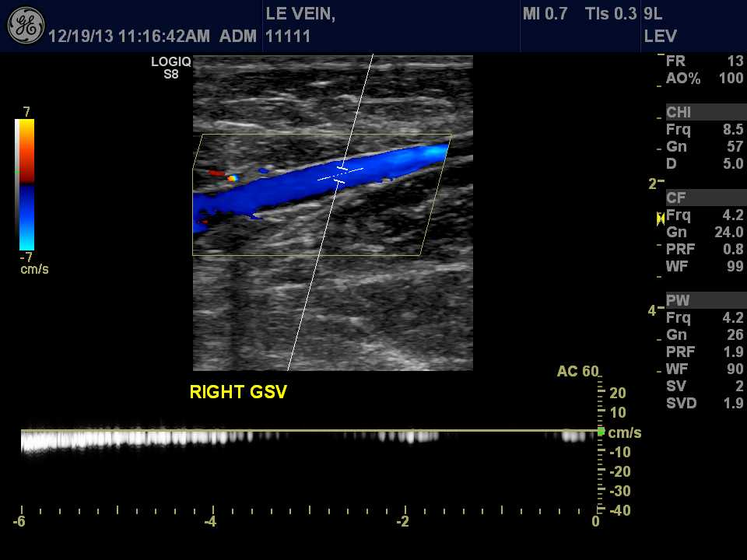Click the -4 second marker on the timeline
Screen dimensions: 747x560
(x=210, y=522)
